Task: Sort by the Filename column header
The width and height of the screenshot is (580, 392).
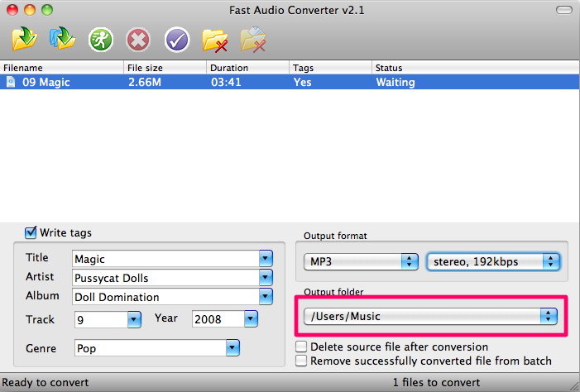Action: [x=62, y=68]
